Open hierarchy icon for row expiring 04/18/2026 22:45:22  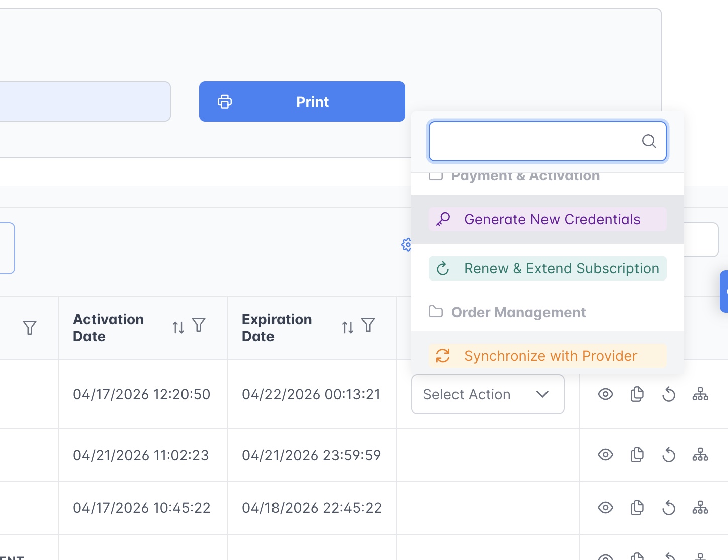pyautogui.click(x=700, y=508)
